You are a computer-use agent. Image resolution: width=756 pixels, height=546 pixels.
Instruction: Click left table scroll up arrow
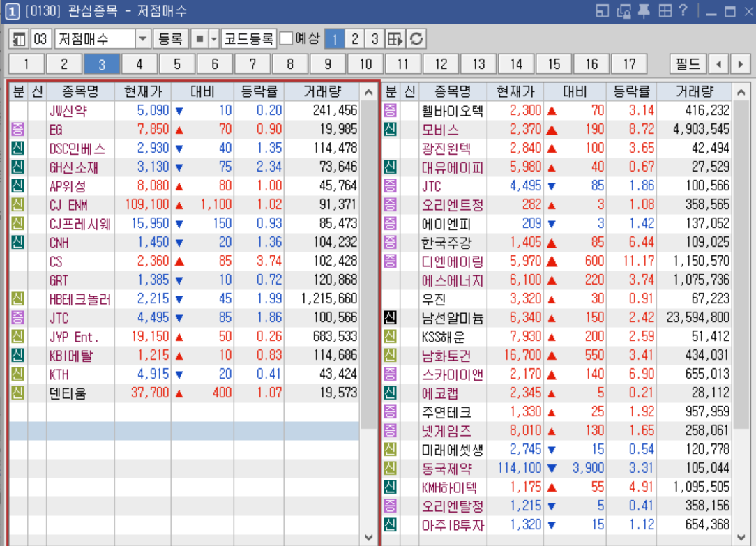pos(369,92)
